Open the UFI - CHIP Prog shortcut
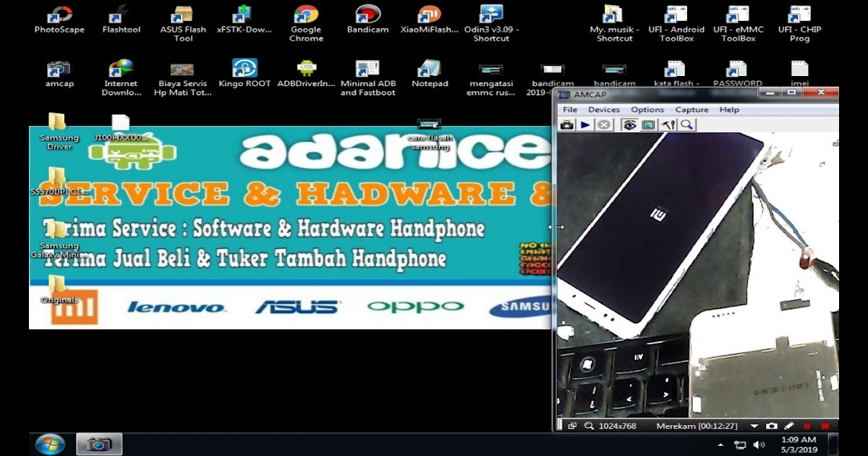The width and height of the screenshot is (868, 456). pos(799,23)
